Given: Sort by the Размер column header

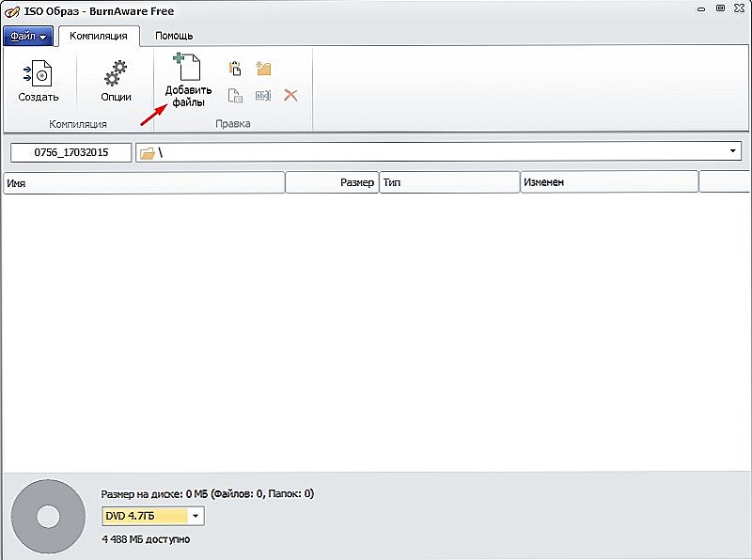Looking at the screenshot, I should 332,182.
